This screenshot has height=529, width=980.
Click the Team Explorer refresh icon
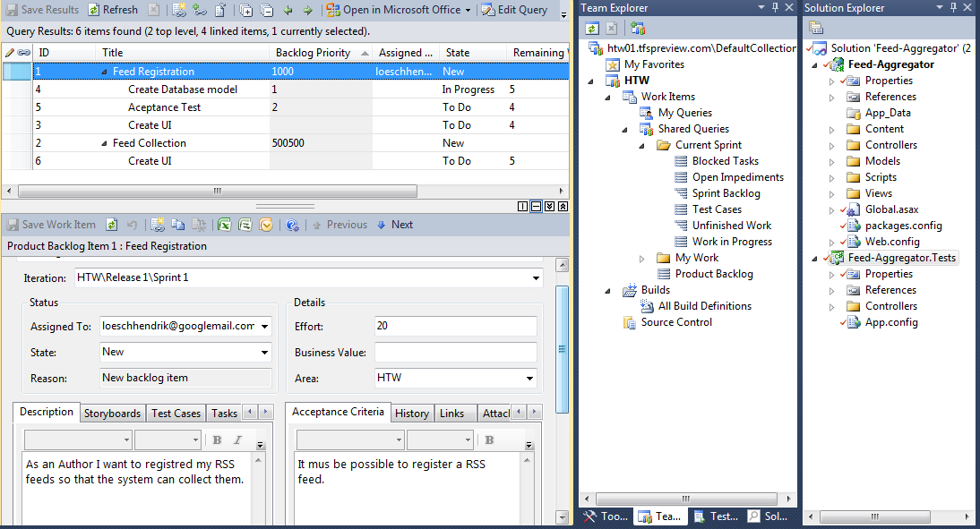(x=592, y=28)
